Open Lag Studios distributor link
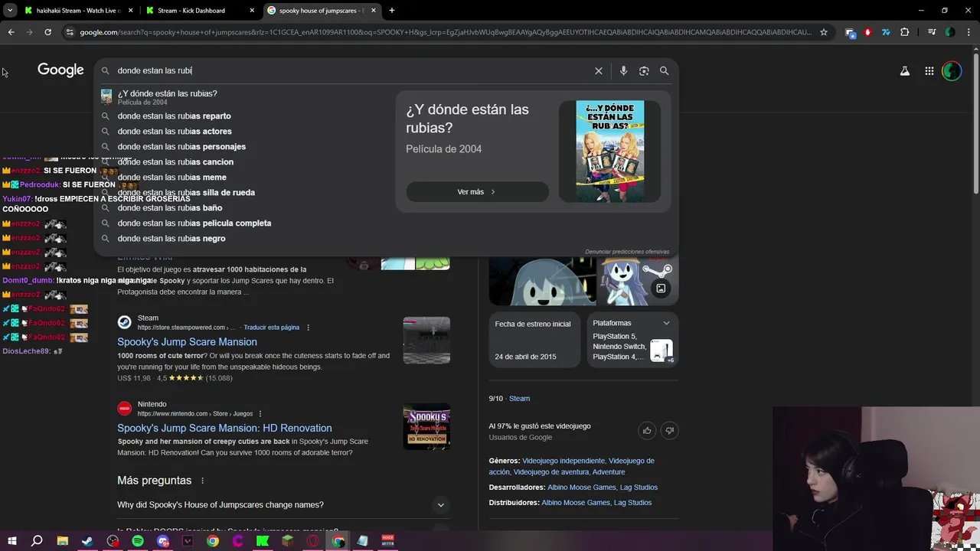980x551 pixels. point(632,503)
